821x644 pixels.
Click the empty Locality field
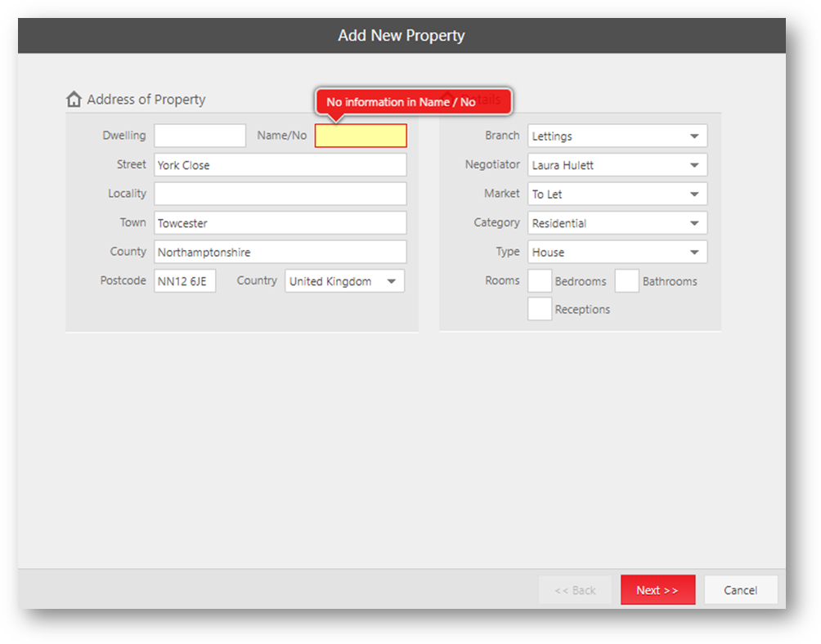[x=280, y=194]
